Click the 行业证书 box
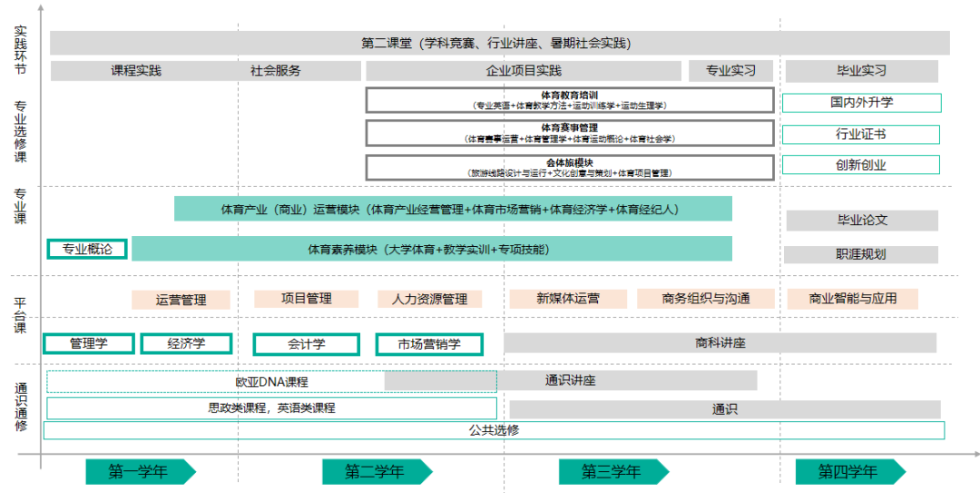This screenshot has width=980, height=493. 861,134
